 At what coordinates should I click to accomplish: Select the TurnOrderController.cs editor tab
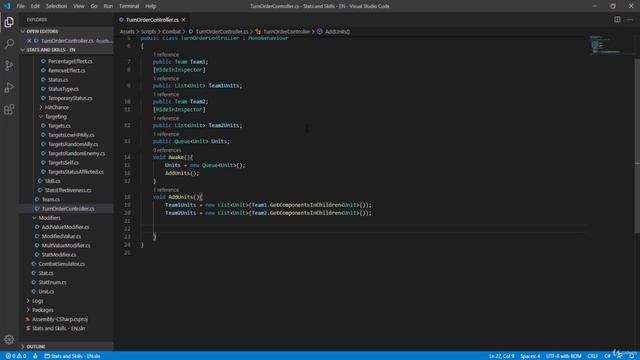pyautogui.click(x=152, y=20)
